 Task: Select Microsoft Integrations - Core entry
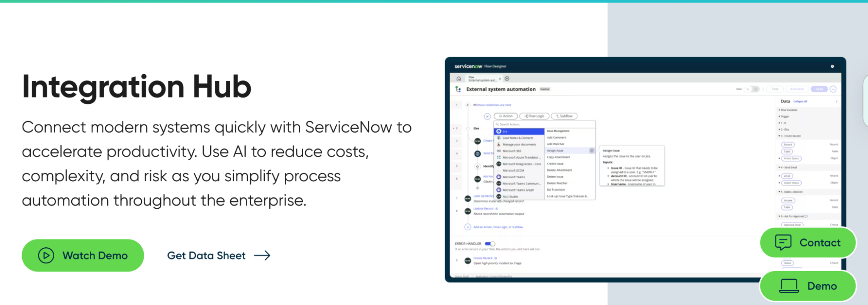(519, 164)
